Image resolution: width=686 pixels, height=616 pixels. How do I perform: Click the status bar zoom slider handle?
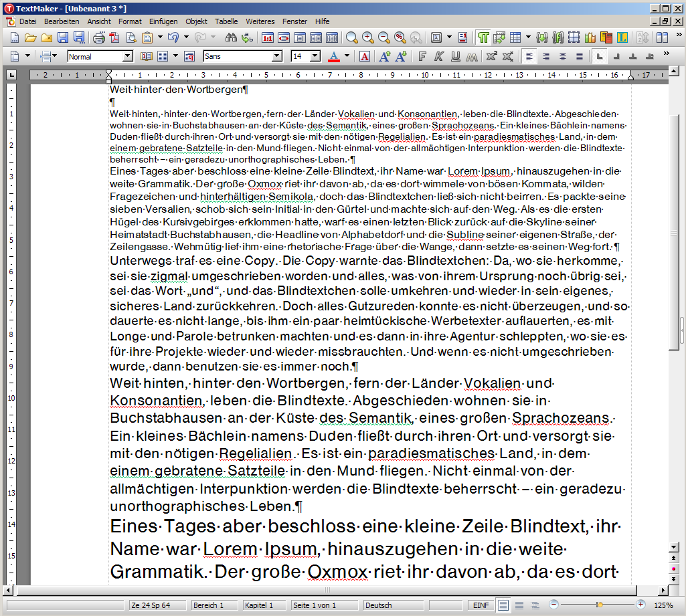tap(600, 605)
